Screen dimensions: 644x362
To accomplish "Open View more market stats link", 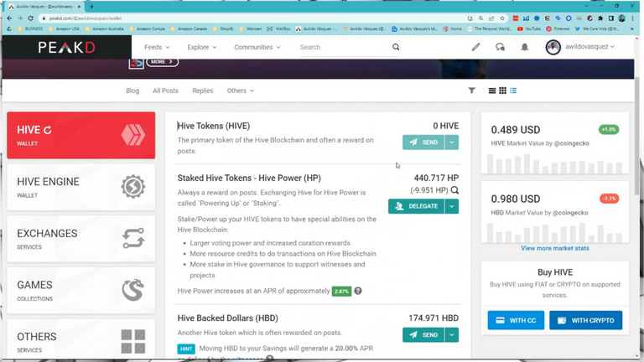I will [x=555, y=248].
